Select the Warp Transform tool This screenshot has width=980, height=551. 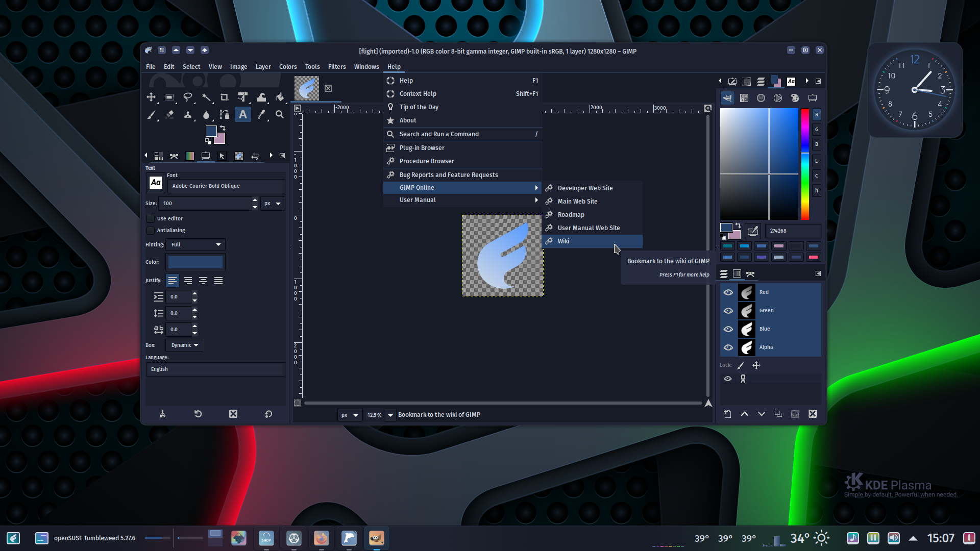(261, 97)
